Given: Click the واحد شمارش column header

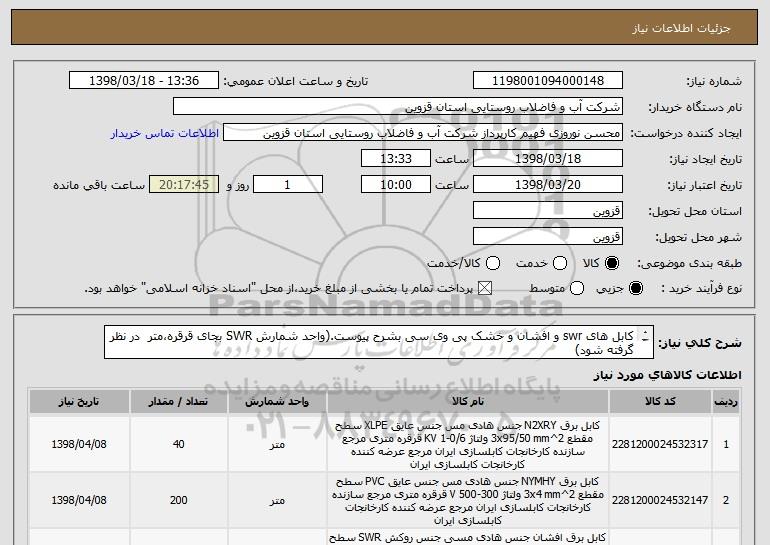Looking at the screenshot, I should click(x=277, y=402).
